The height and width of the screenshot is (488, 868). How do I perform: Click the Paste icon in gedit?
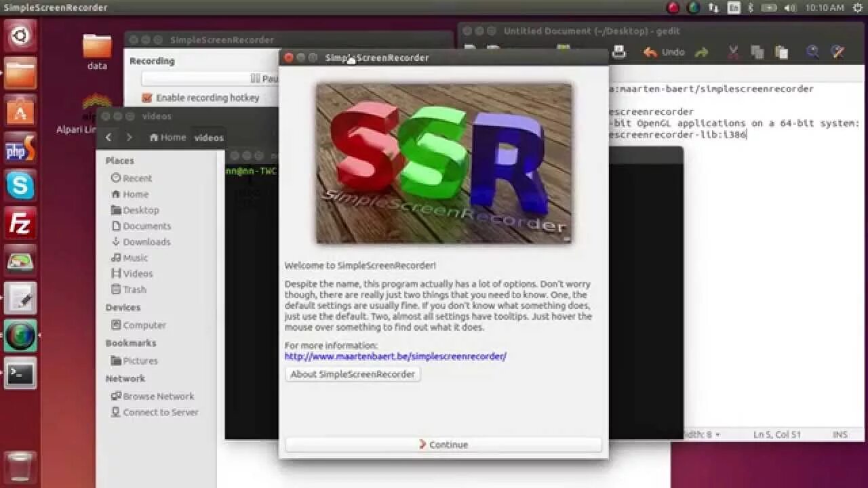pos(781,52)
